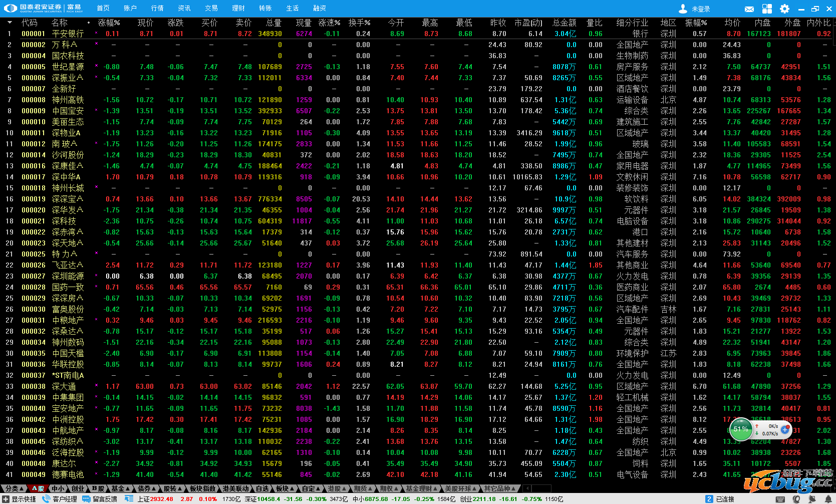
Task: Click the 客户经理 phone icon
Action: tap(47, 499)
